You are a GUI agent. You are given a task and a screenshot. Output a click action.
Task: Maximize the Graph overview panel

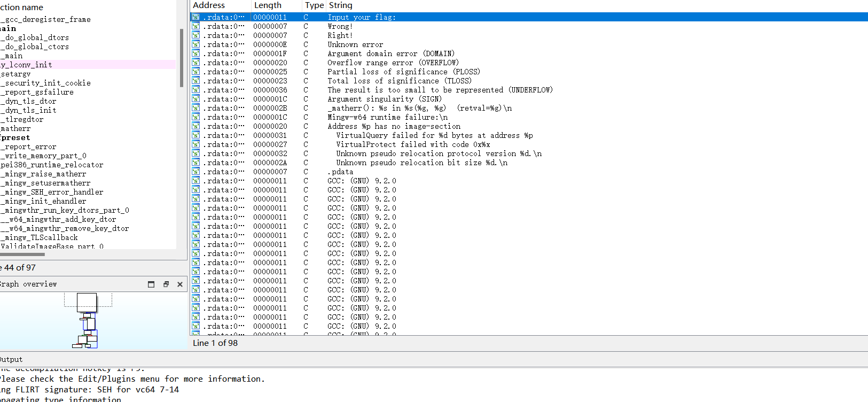[x=151, y=284]
